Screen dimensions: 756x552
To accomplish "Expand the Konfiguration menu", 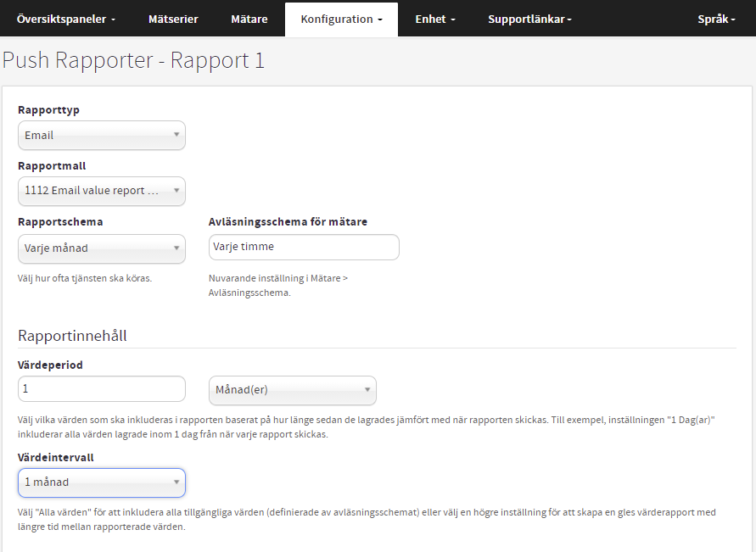I will click(x=341, y=19).
